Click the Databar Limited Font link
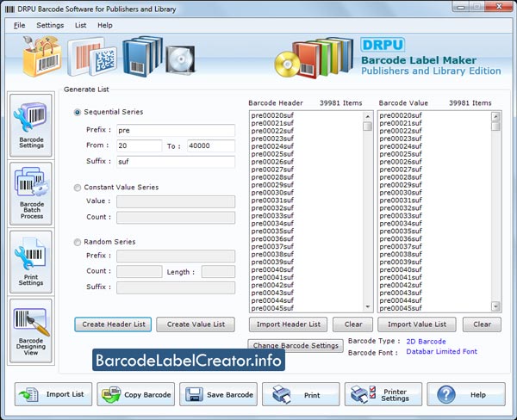This screenshot has height=420, width=517. pyautogui.click(x=441, y=351)
